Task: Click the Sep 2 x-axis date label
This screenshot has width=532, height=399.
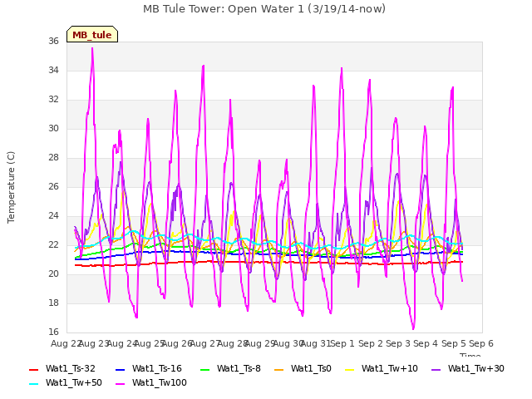Action: click(x=371, y=343)
